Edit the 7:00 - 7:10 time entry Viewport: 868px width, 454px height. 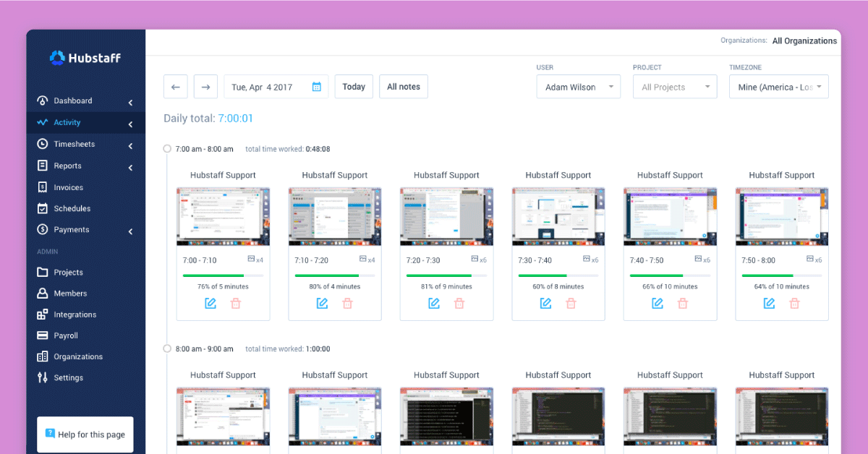click(210, 304)
